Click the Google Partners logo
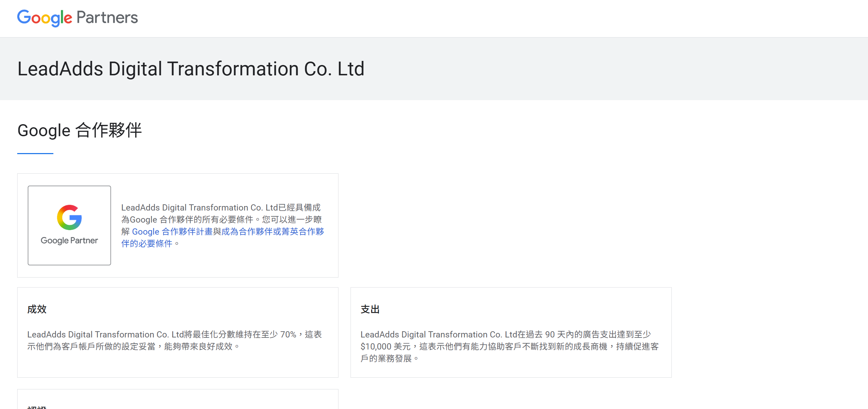This screenshot has width=868, height=409. click(x=77, y=18)
